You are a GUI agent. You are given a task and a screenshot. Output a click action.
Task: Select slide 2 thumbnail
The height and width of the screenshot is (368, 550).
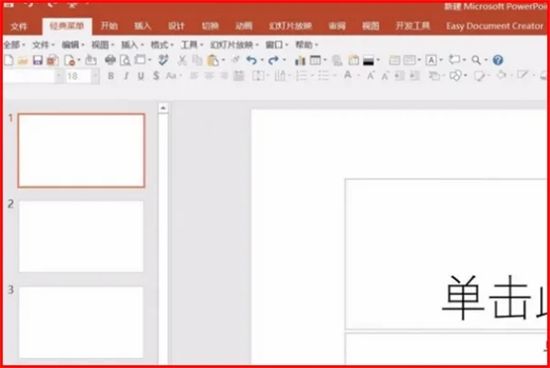click(81, 236)
